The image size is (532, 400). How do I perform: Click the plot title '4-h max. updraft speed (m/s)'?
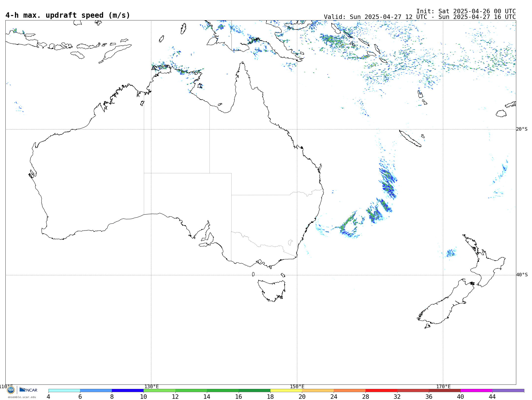[x=68, y=15]
